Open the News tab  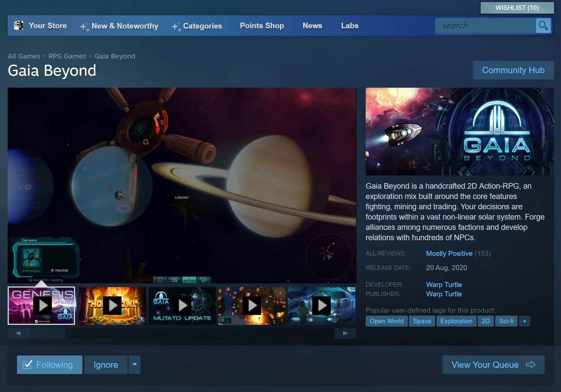[x=312, y=26]
